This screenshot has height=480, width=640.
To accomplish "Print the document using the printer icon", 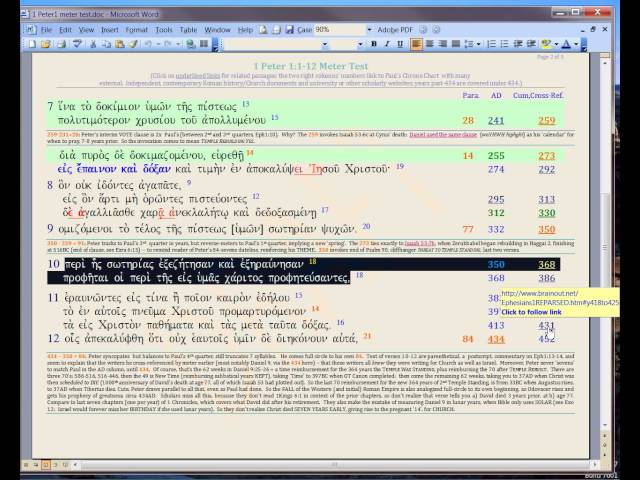I will 61,44.
